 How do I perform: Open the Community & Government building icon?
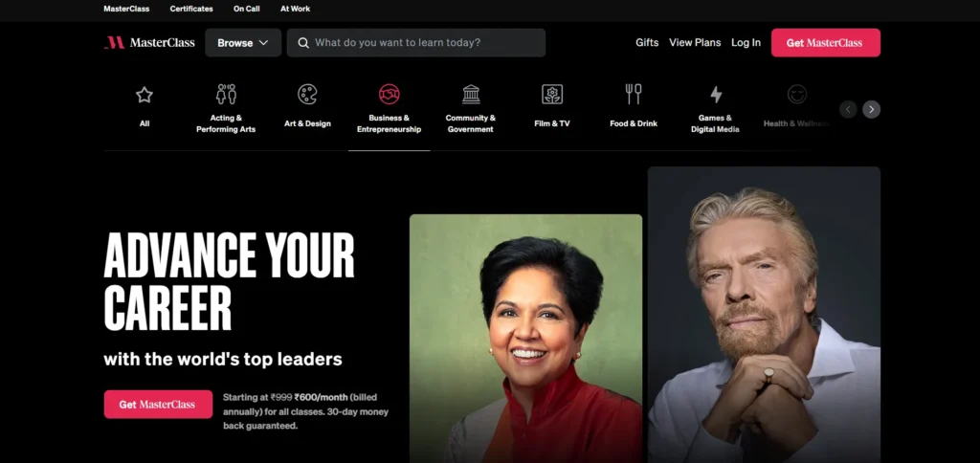471,95
